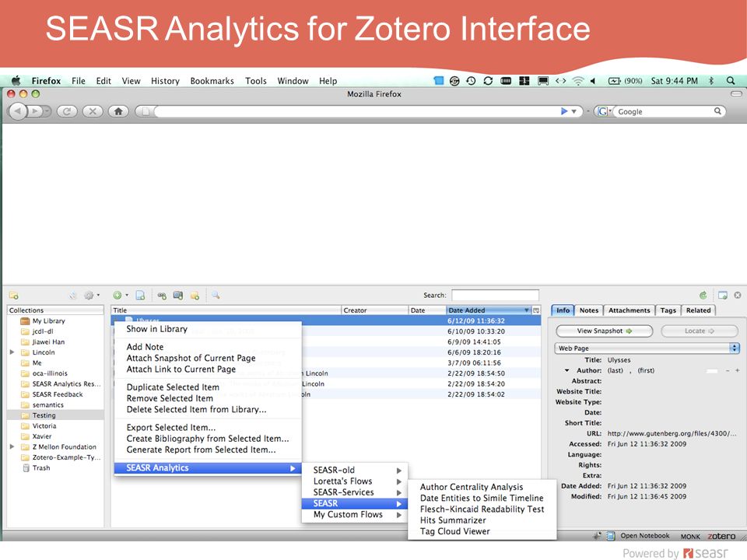Click the Firefox Reload button
The height and width of the screenshot is (560, 747).
67,111
